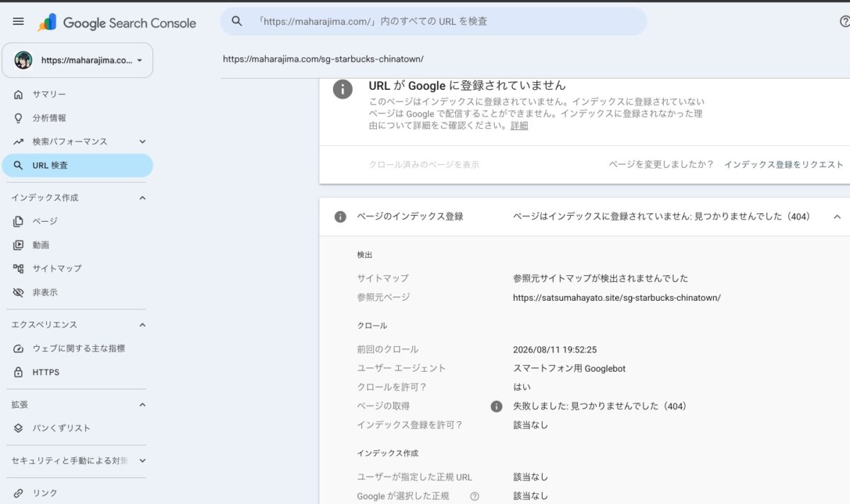Click スマートフォン用 Googlebot value
Image resolution: width=850 pixels, height=504 pixels.
pos(569,368)
